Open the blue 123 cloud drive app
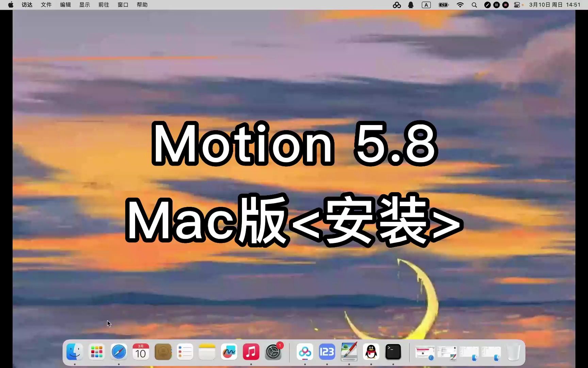Image resolution: width=588 pixels, height=368 pixels. (x=327, y=352)
